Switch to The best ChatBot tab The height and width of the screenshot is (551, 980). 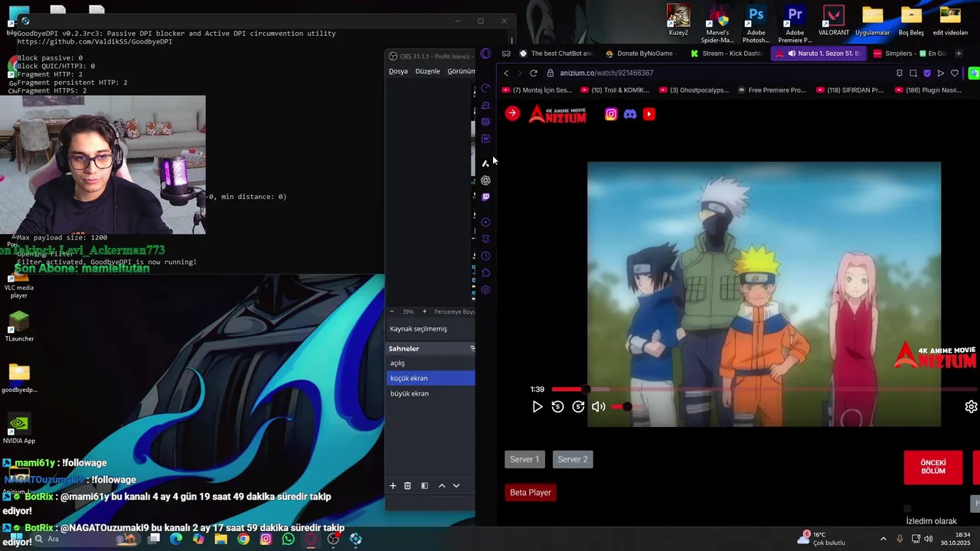555,54
